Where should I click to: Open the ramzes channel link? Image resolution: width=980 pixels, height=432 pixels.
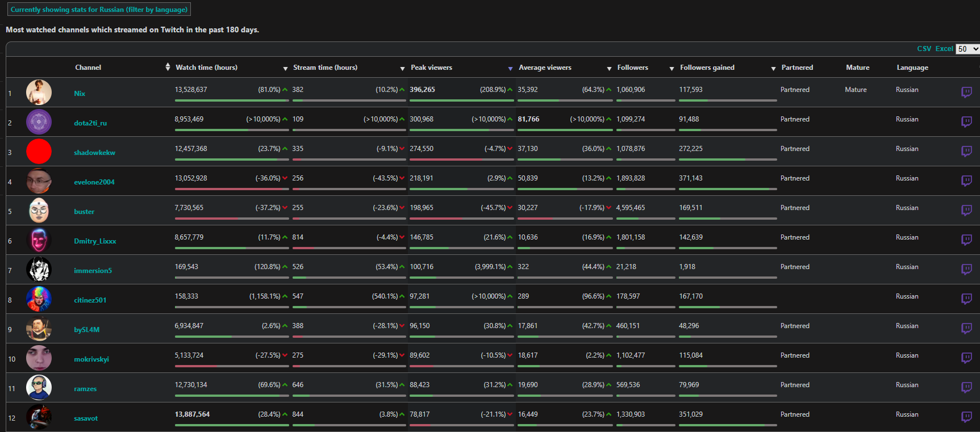pyautogui.click(x=85, y=389)
